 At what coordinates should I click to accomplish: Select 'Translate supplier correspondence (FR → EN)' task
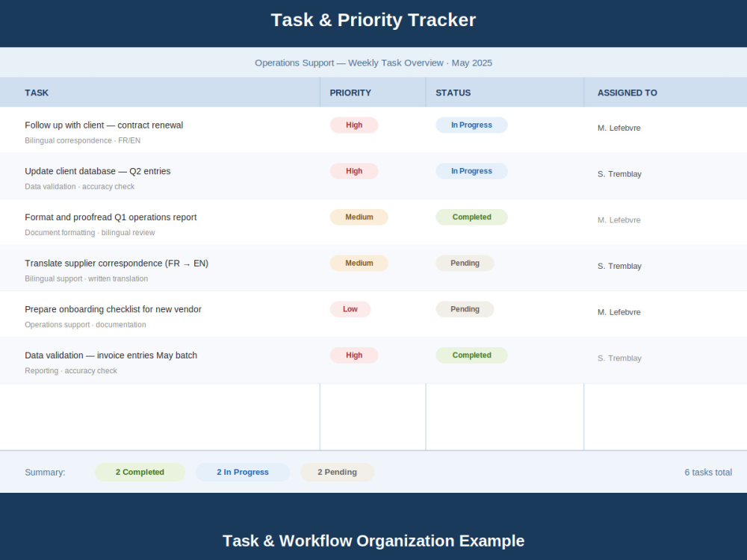click(117, 264)
